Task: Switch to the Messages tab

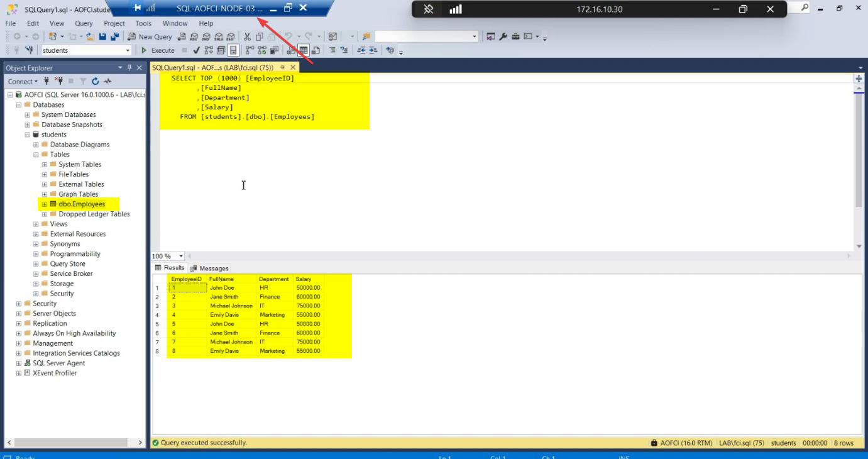Action: click(x=210, y=268)
